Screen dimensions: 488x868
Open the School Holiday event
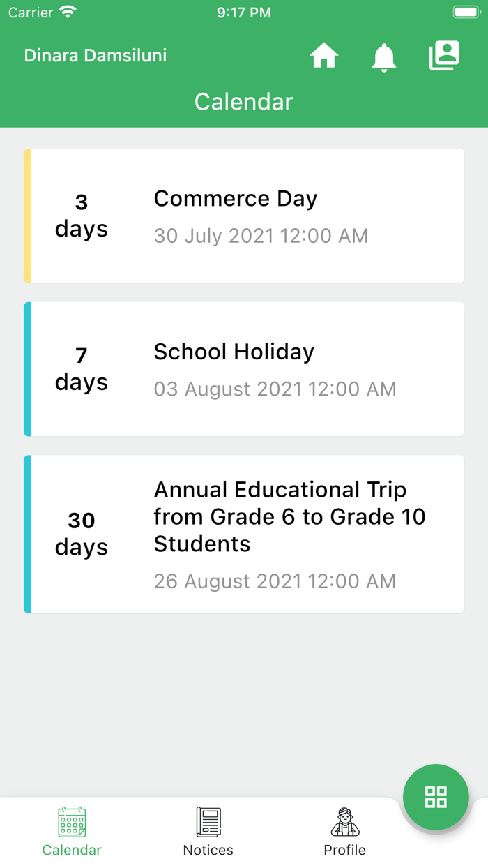234,352
